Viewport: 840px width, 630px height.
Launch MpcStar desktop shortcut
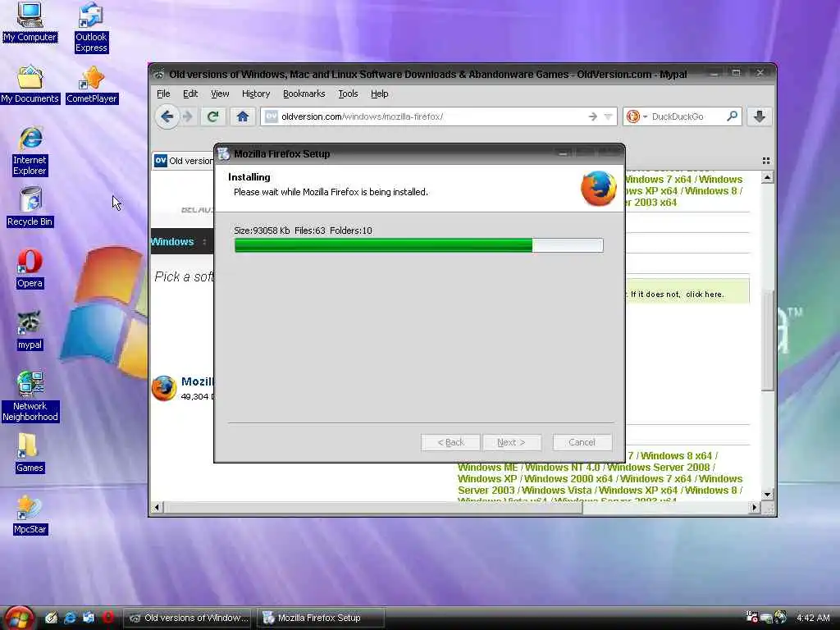30,515
